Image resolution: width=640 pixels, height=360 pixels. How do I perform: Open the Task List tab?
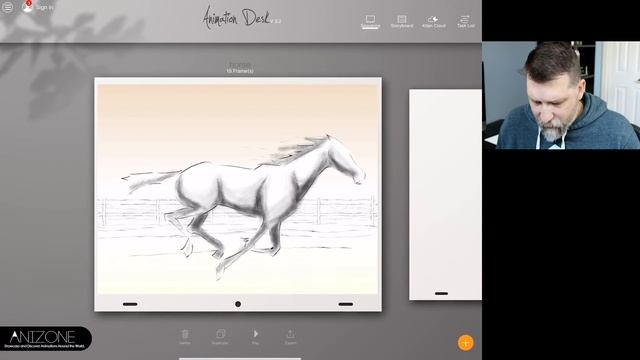(x=465, y=22)
